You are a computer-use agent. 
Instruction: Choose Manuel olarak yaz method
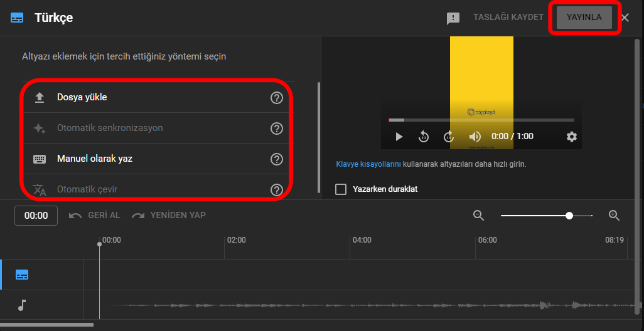tap(94, 159)
